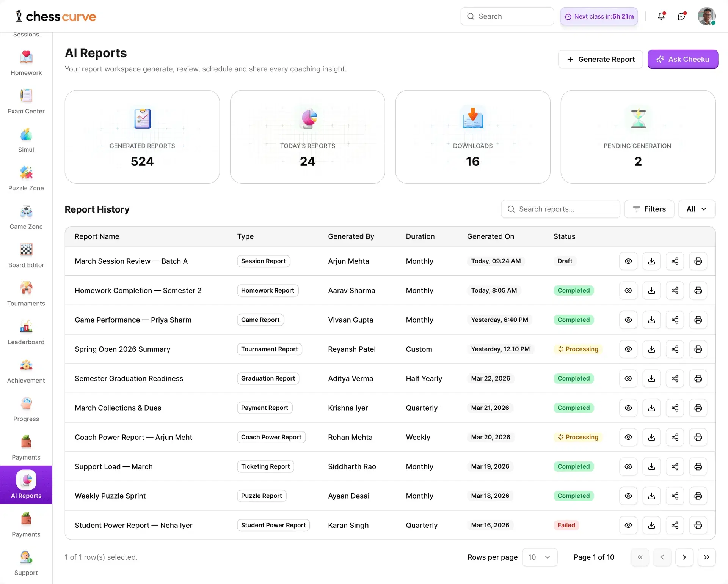
Task: Open Homework in the sidebar
Action: pyautogui.click(x=26, y=63)
